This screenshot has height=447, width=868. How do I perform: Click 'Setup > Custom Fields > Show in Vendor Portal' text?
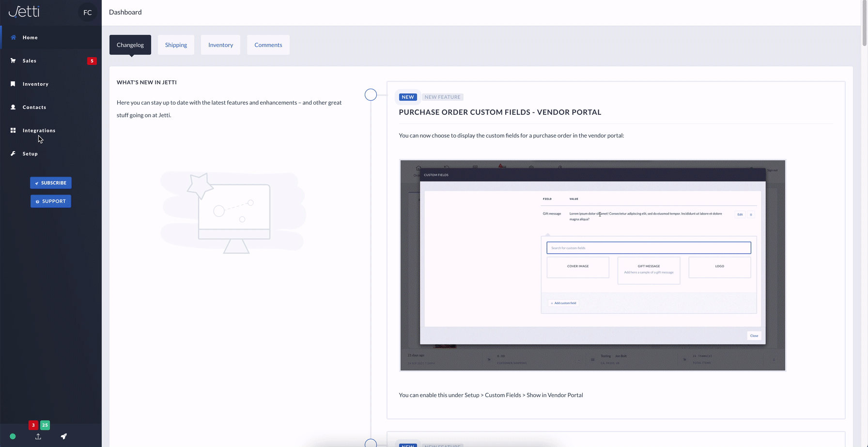pos(524,395)
